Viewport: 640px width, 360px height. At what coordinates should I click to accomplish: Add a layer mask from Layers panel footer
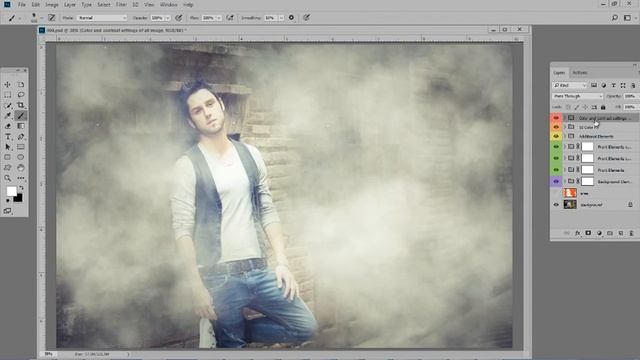(x=588, y=233)
